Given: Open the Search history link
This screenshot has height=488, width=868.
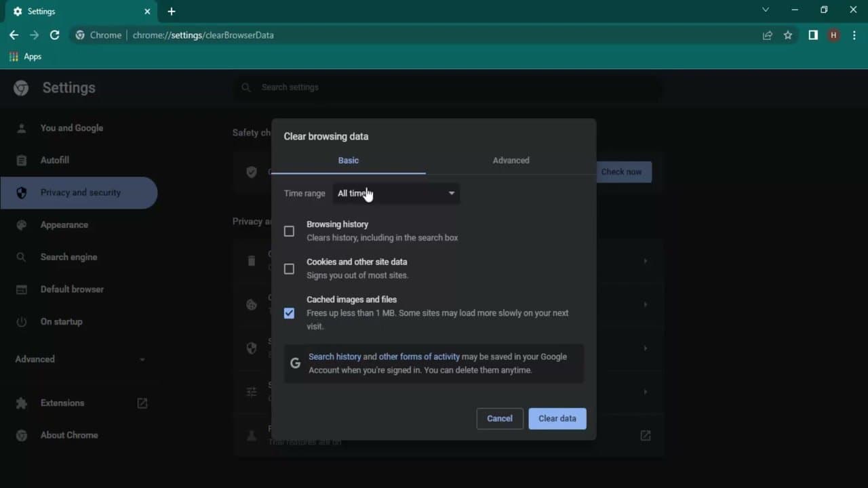Looking at the screenshot, I should 334,357.
